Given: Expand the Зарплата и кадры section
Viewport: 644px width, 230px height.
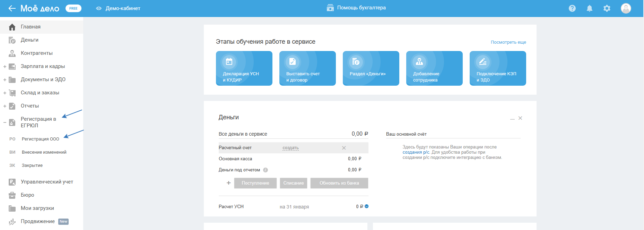Looking at the screenshot, I should click(x=5, y=67).
